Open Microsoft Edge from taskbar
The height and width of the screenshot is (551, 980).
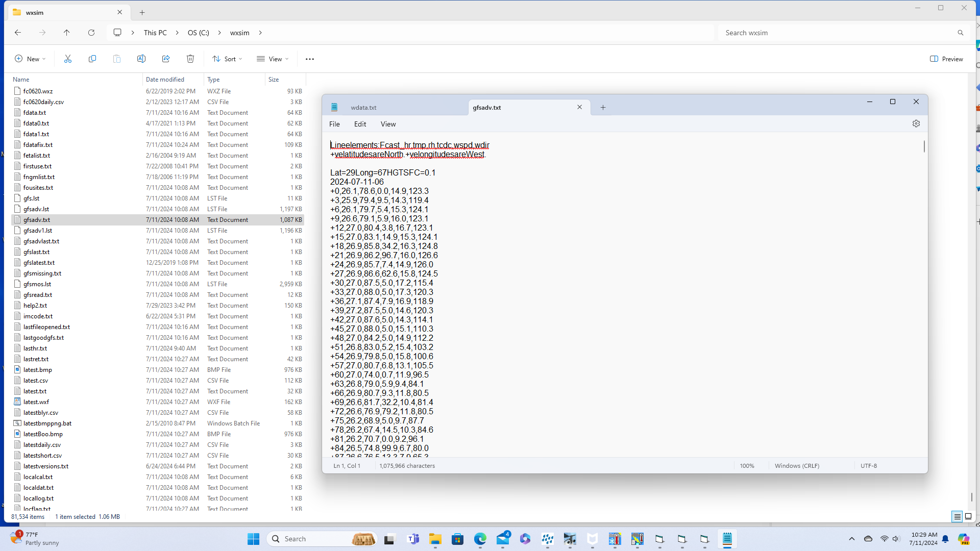[x=480, y=539]
